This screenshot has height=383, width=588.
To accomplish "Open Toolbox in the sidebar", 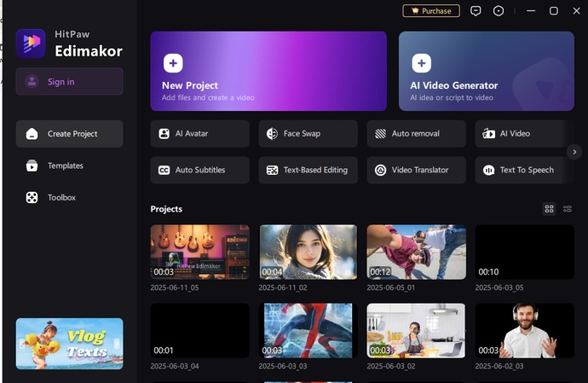I will pyautogui.click(x=69, y=198).
